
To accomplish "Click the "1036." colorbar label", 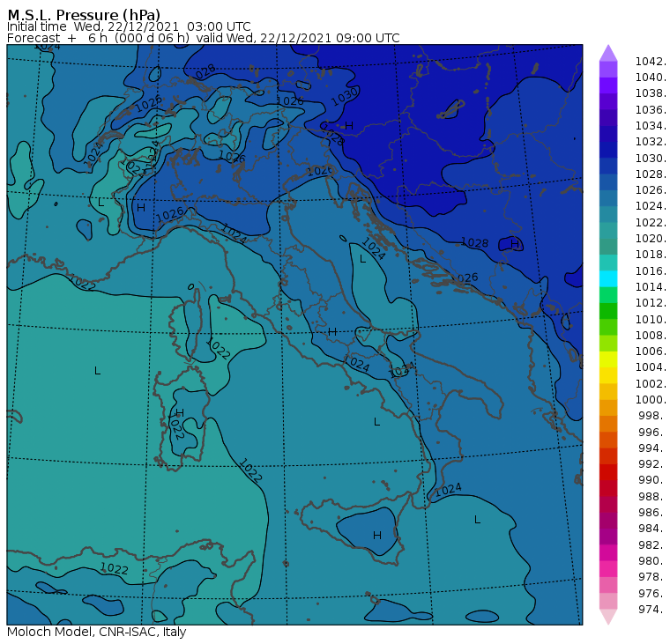I will pyautogui.click(x=651, y=110).
